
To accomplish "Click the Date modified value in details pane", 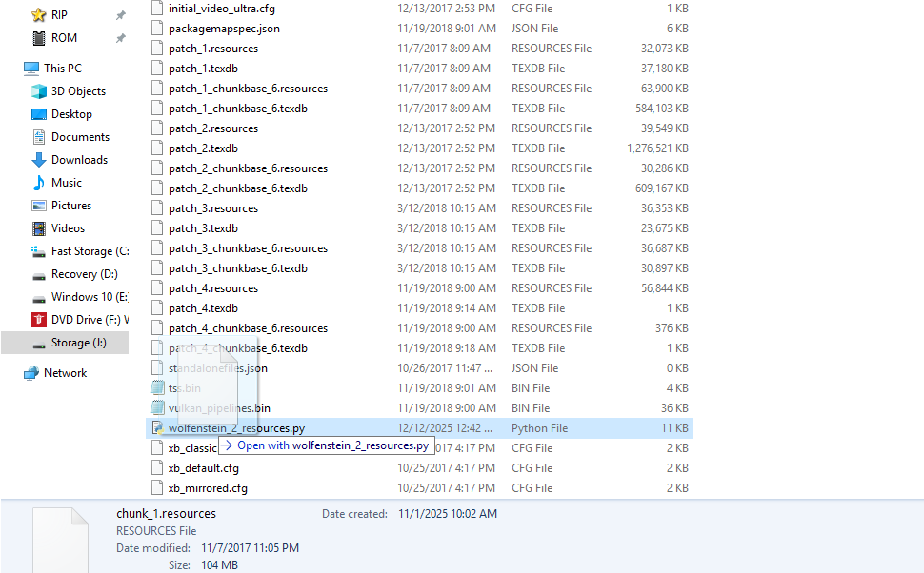I will pos(250,548).
